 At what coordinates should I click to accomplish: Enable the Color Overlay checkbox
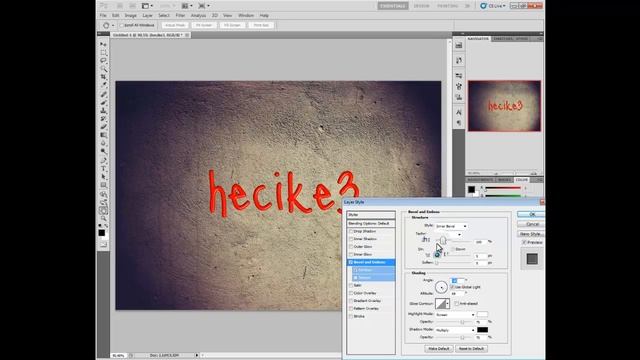point(351,293)
